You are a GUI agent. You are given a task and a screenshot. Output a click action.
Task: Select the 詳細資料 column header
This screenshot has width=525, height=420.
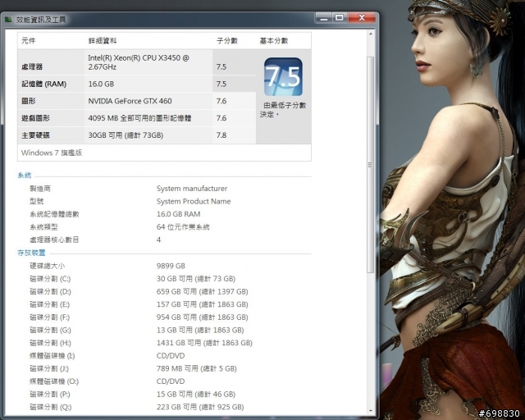tap(103, 41)
